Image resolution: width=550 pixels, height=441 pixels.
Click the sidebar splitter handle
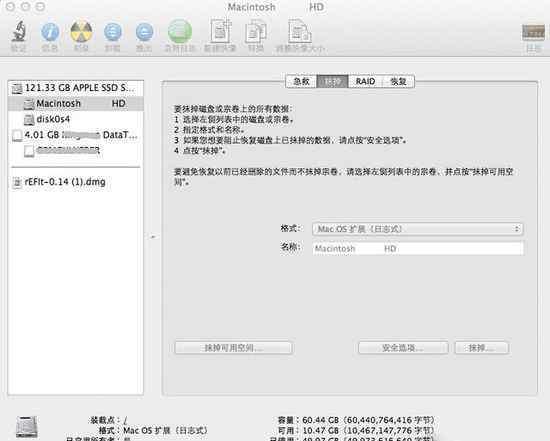pyautogui.click(x=153, y=237)
